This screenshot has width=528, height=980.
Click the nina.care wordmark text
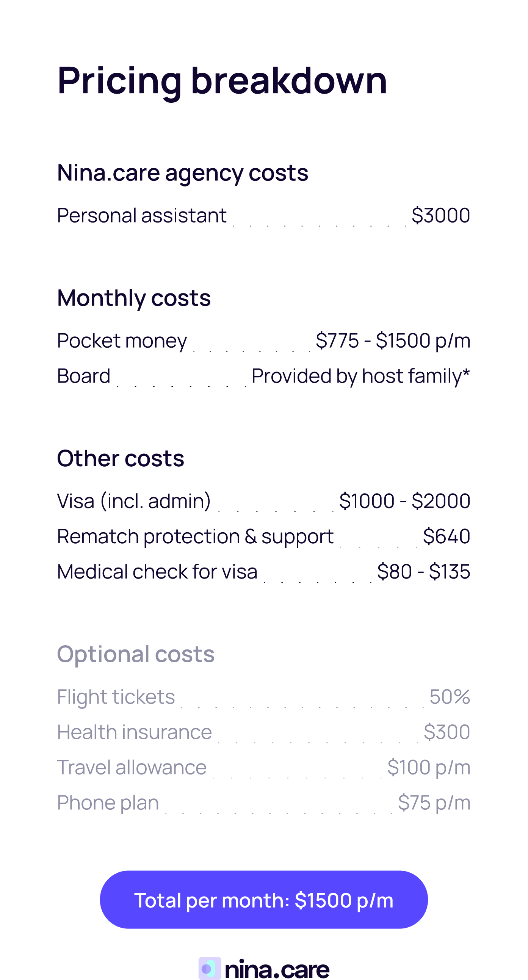pyautogui.click(x=277, y=969)
